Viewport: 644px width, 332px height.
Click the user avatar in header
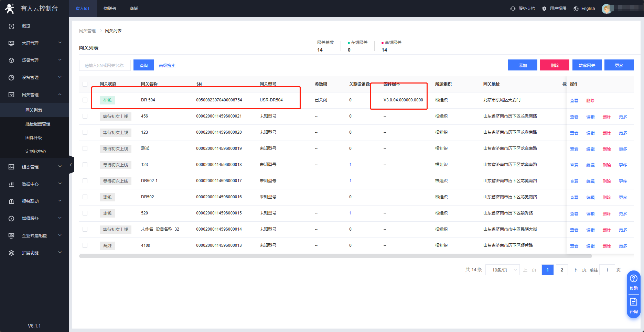click(x=607, y=9)
